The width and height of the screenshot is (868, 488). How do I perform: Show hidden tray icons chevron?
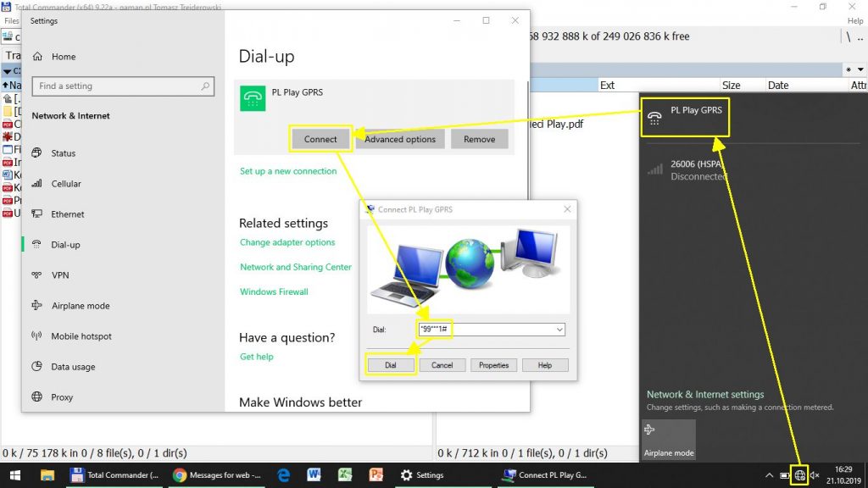click(769, 475)
